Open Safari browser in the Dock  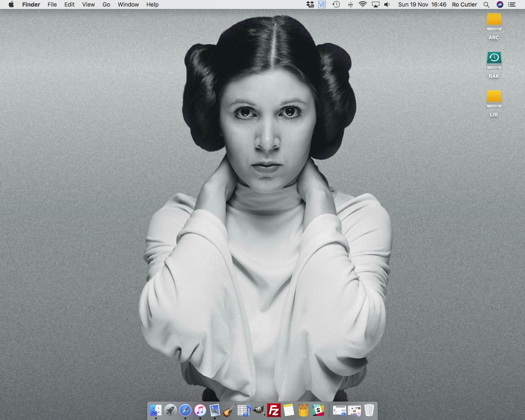(185, 410)
